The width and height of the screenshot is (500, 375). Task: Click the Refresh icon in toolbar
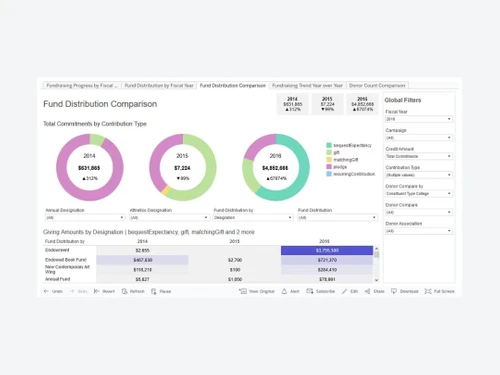pyautogui.click(x=124, y=291)
